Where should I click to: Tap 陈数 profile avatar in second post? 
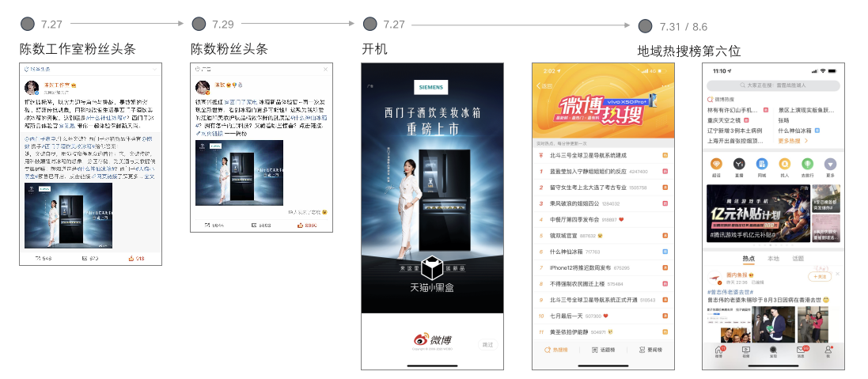click(x=203, y=87)
